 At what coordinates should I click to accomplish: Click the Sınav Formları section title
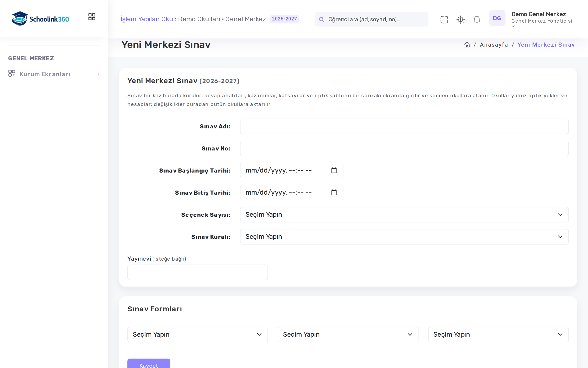[x=155, y=309]
